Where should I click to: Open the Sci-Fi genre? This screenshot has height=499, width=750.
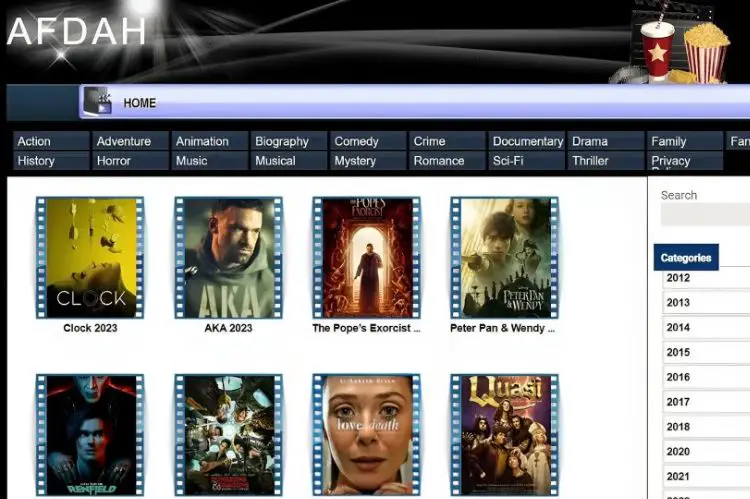(x=527, y=161)
